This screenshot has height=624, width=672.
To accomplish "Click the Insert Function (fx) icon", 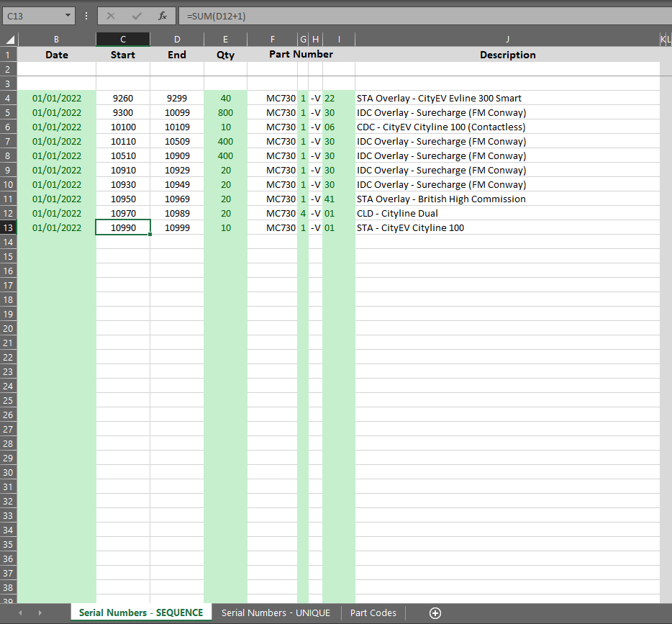I will (x=162, y=15).
